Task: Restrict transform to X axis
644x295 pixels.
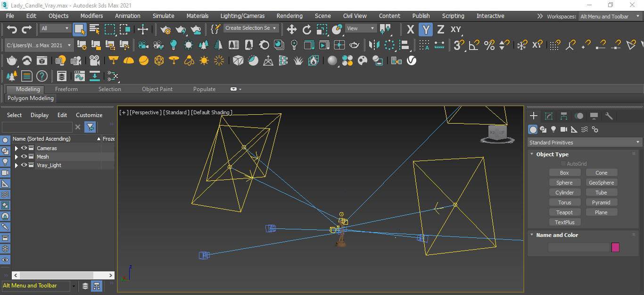Action: tap(410, 30)
